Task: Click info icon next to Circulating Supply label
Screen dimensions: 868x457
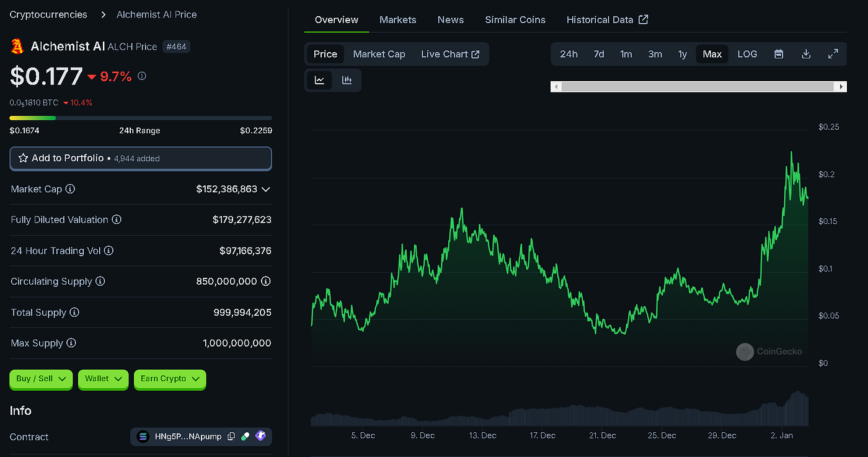Action: coord(100,282)
